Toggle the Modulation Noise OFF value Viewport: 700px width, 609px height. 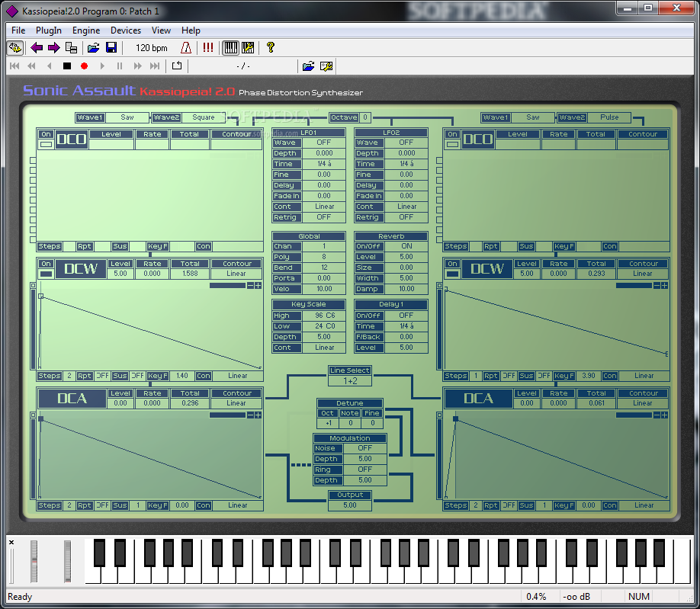pyautogui.click(x=364, y=448)
